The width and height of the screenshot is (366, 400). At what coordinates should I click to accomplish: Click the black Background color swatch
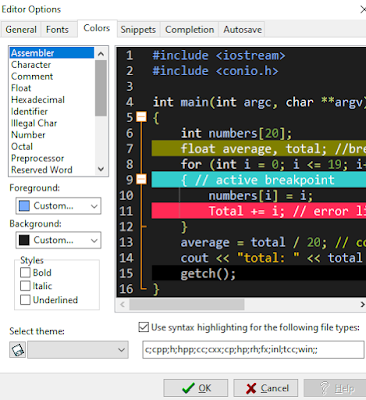[x=24, y=240]
